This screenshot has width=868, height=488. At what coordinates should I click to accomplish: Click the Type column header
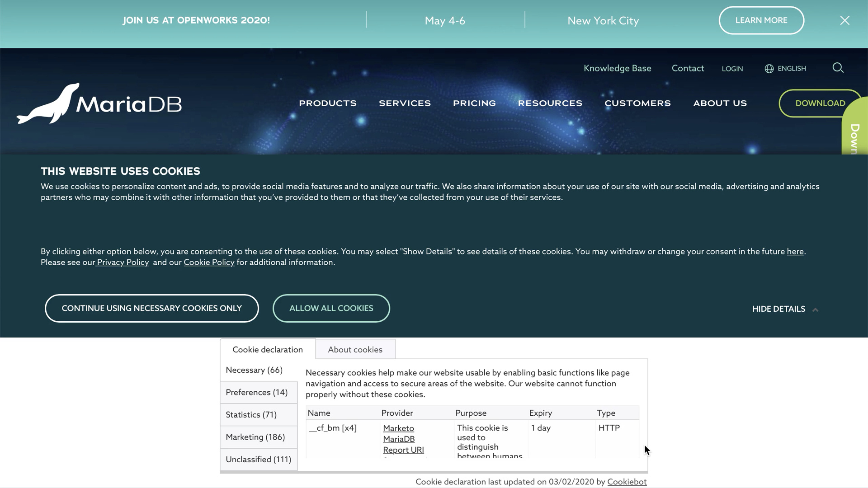tap(606, 413)
